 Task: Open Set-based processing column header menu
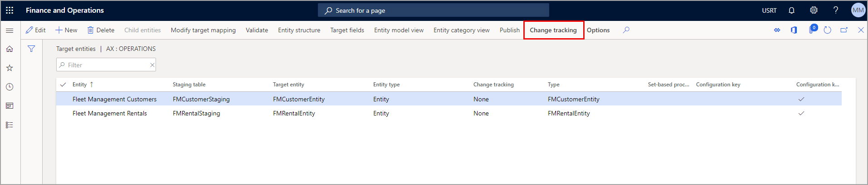click(668, 85)
